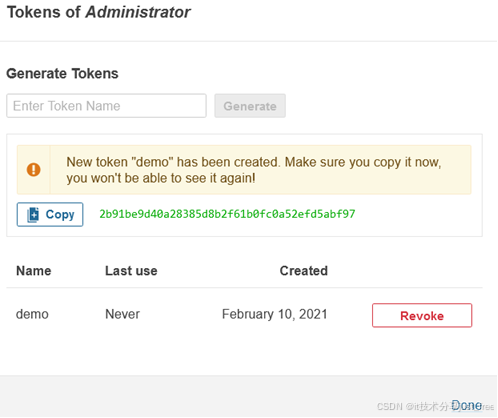Click Done to close the tokens dialog

[467, 406]
